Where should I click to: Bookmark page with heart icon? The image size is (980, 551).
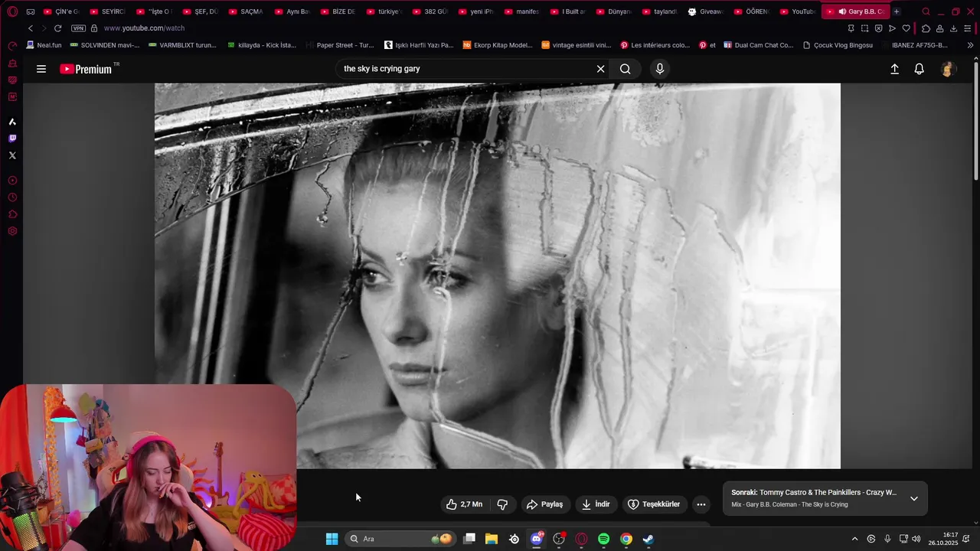coord(906,28)
